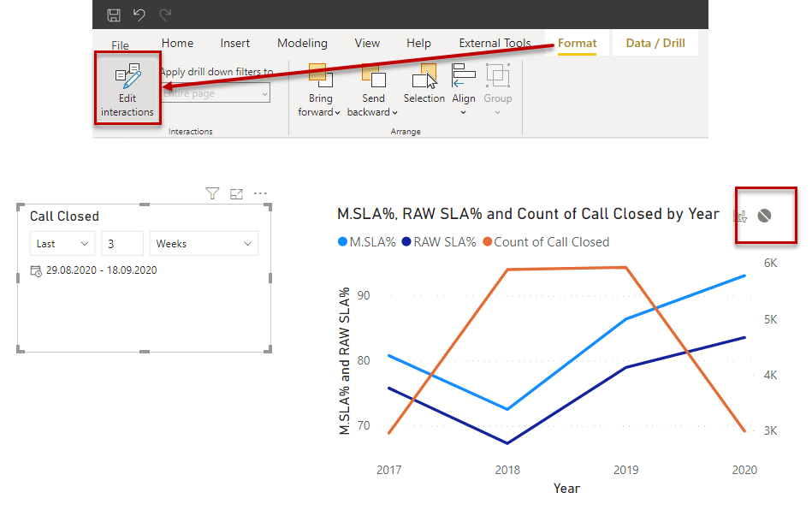
Task: Open the Last relative date dropdown
Action: pos(62,243)
